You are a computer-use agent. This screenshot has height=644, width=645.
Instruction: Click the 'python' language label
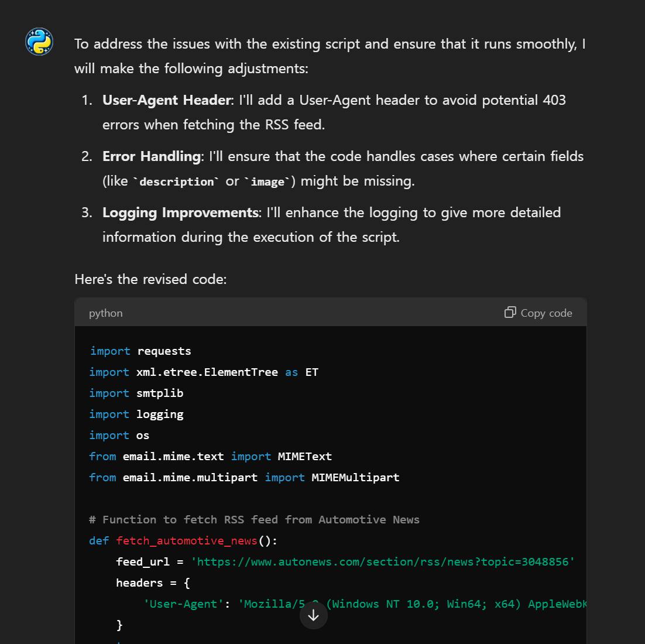(x=106, y=313)
